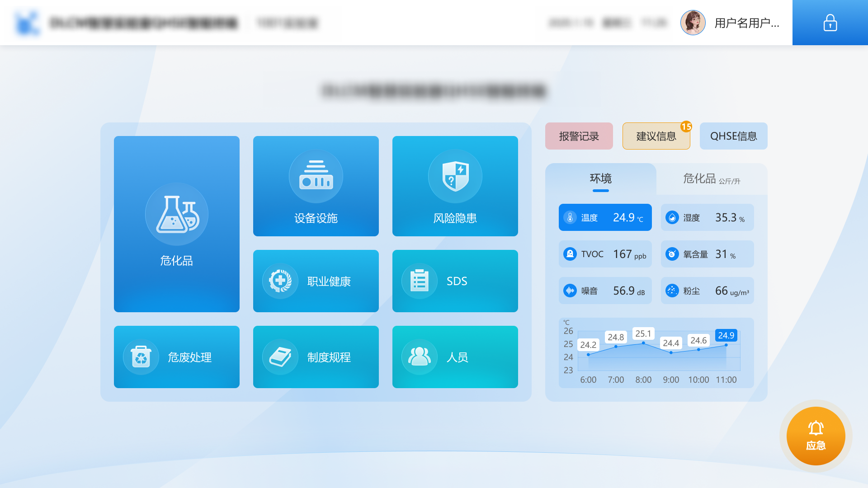Click the 11:00 data point labeled 24.9
868x488 pixels.
point(726,345)
